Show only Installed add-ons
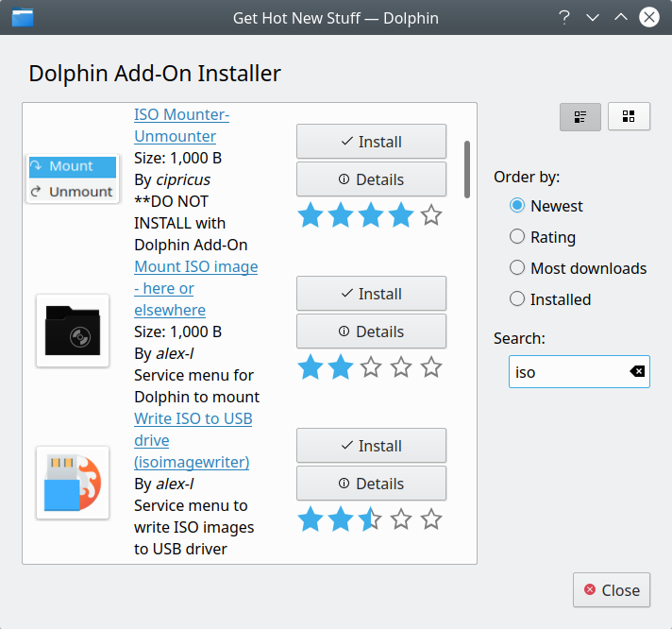672x629 pixels. coord(517,299)
